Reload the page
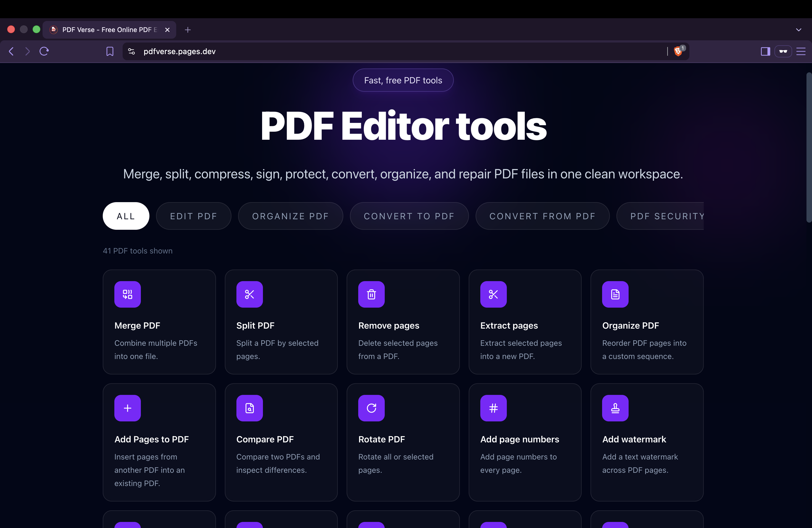Screen dimensions: 812x528 tap(44, 51)
